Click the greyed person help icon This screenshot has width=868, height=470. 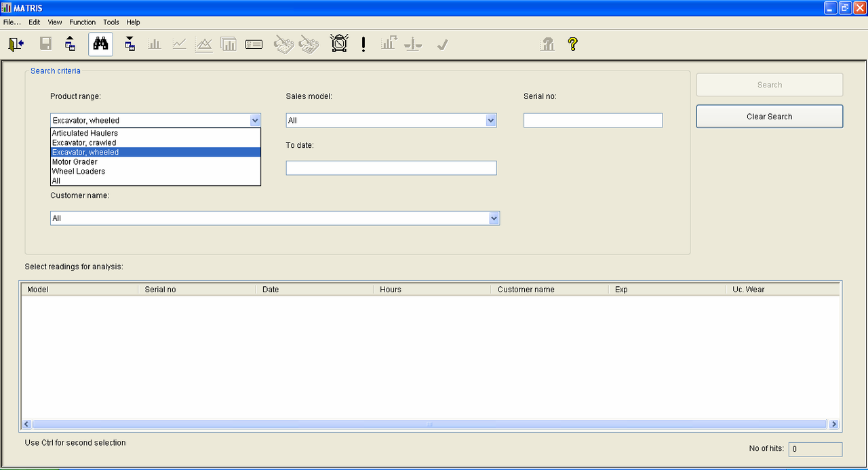[x=548, y=44]
